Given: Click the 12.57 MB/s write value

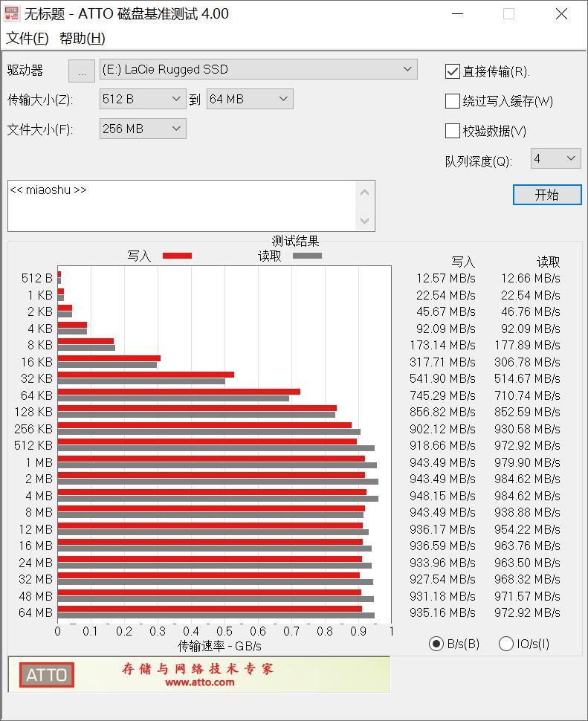Looking at the screenshot, I should tap(445, 278).
